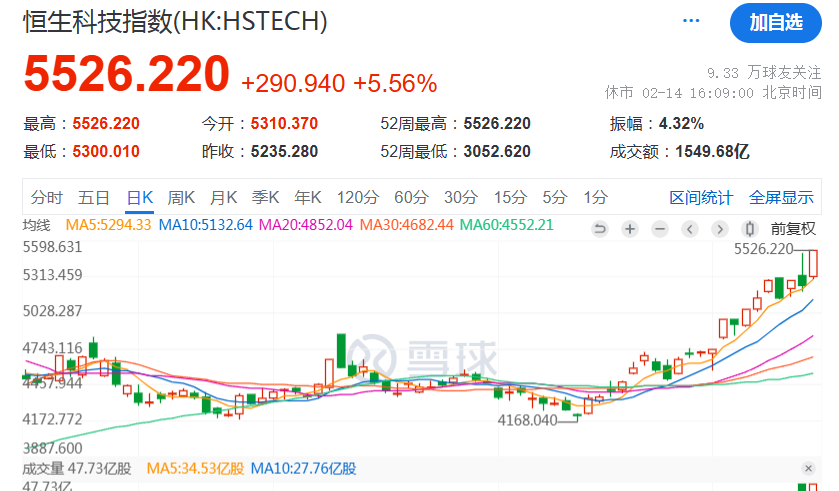Click the 加自选 add to watchlist button
Viewport: 839px width, 491px height.
(775, 22)
